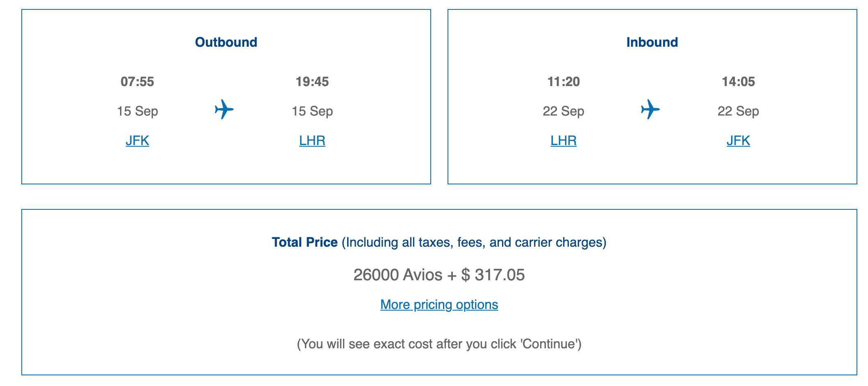
Task: Click the 19:45 outbound arrival time
Action: [312, 82]
